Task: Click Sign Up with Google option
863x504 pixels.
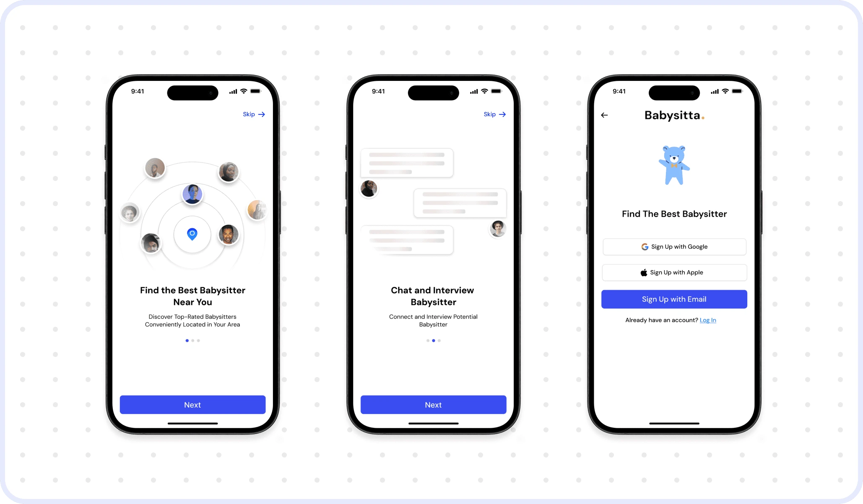Action: [x=674, y=247]
